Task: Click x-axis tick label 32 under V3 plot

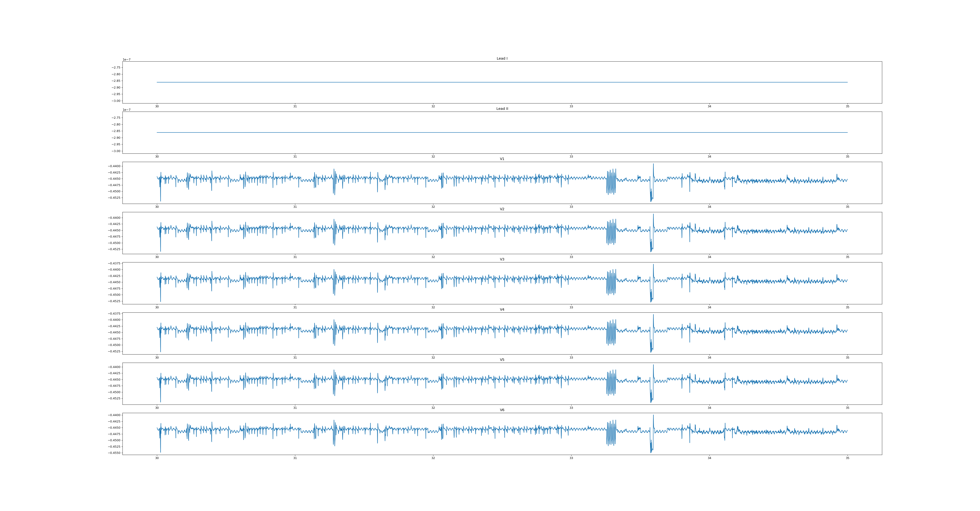Action: 433,307
